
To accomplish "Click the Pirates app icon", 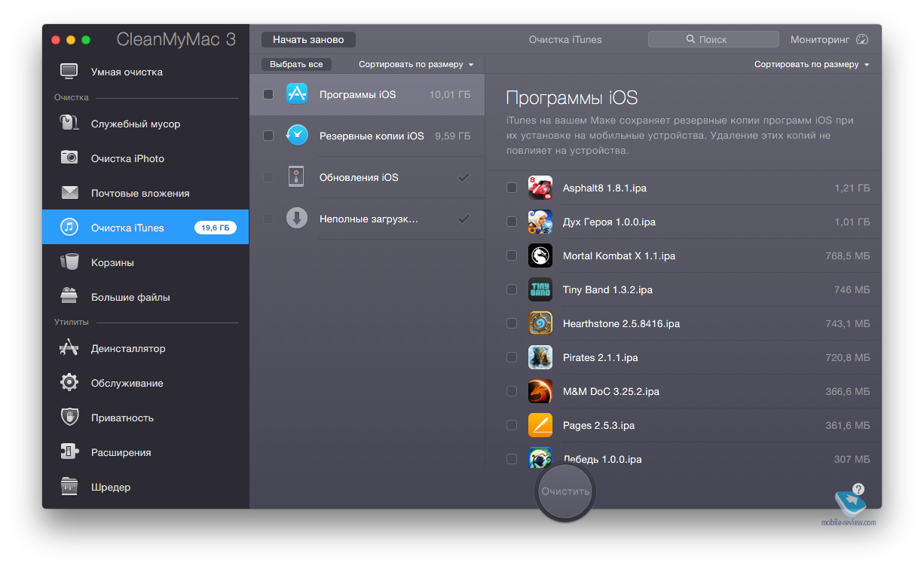I will pos(540,357).
